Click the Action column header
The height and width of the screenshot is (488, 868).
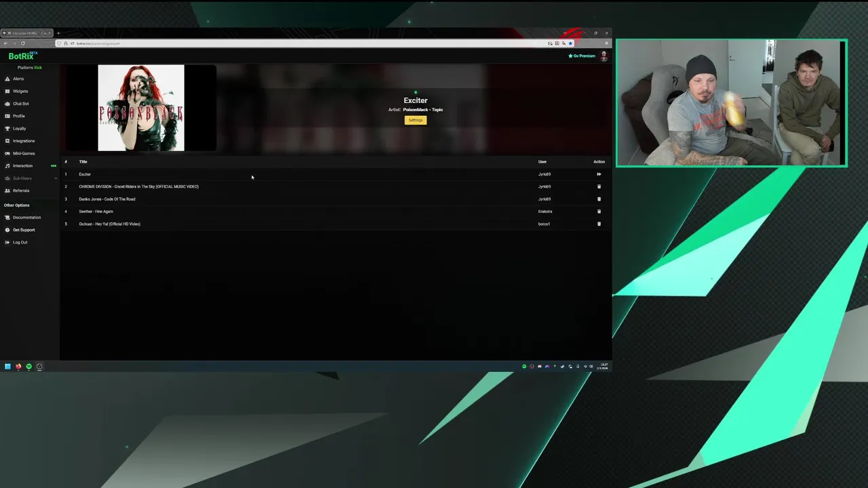(x=599, y=162)
